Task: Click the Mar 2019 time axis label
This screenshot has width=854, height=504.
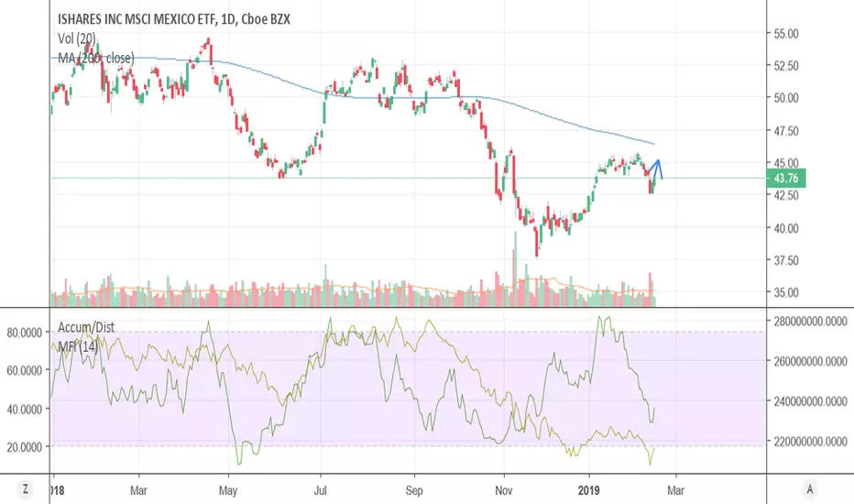Action: coord(675,490)
